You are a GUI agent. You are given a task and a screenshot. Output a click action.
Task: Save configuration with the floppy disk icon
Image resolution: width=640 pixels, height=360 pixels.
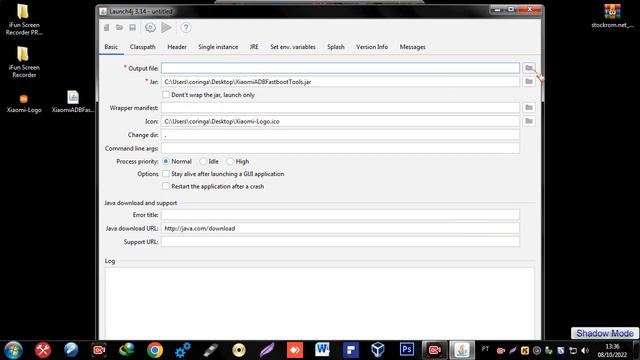(x=132, y=28)
